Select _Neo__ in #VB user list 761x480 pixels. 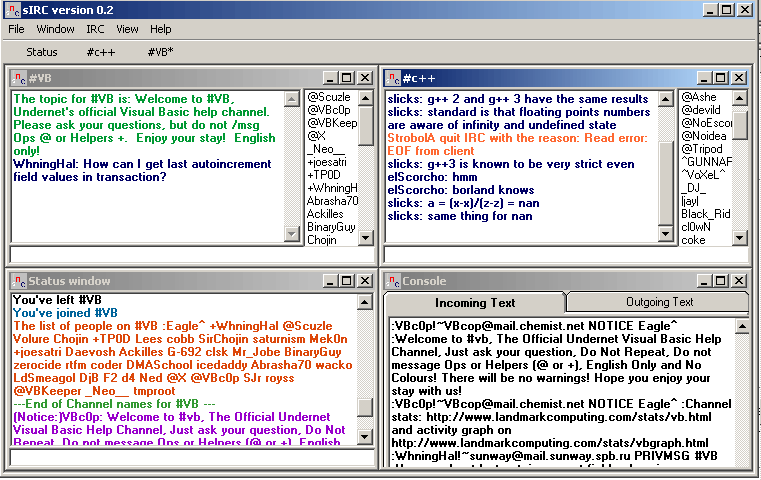coord(326,149)
